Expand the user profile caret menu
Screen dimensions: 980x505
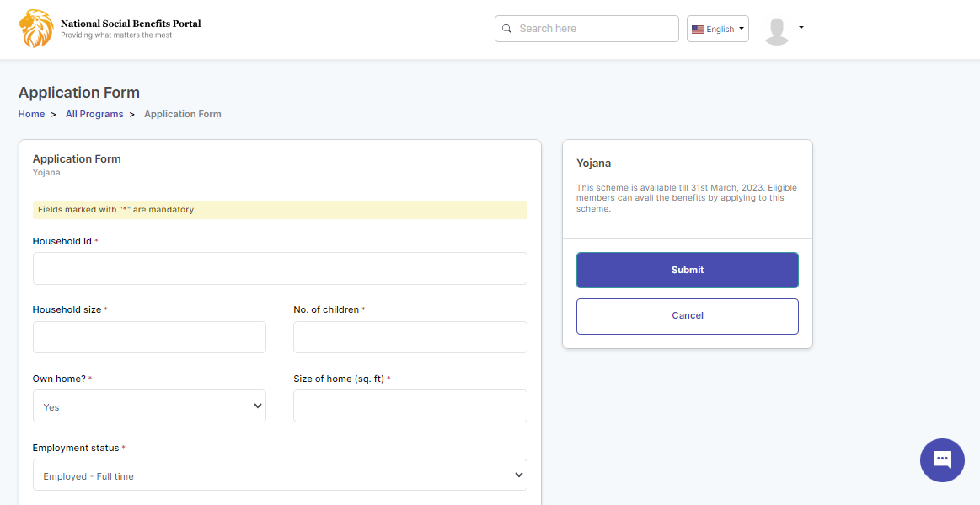[801, 28]
